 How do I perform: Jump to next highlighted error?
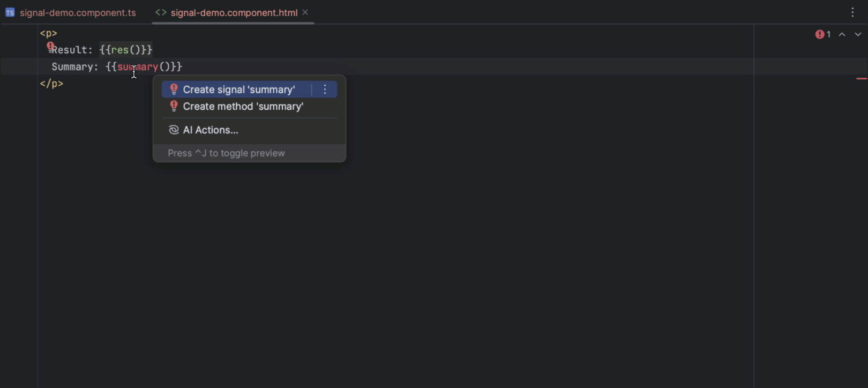(x=858, y=34)
